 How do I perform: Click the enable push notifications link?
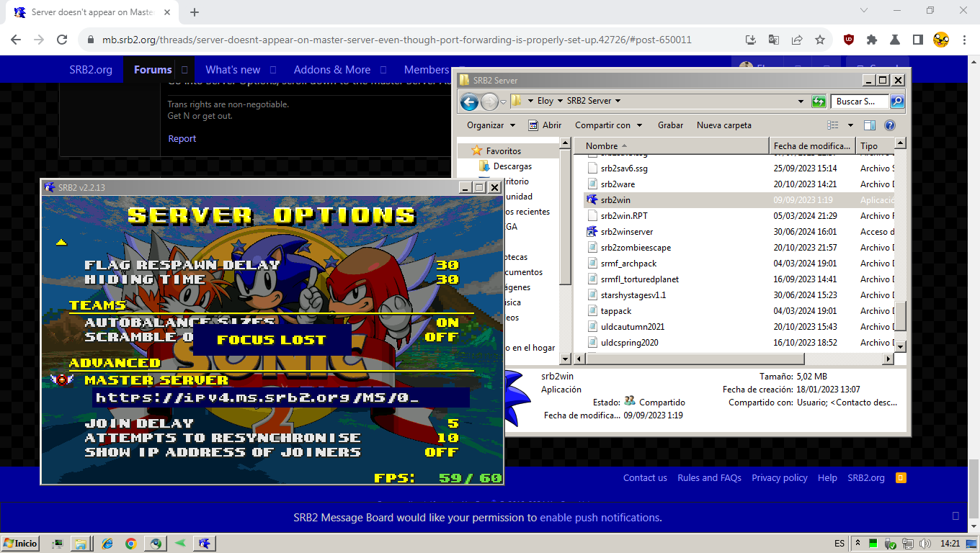600,518
